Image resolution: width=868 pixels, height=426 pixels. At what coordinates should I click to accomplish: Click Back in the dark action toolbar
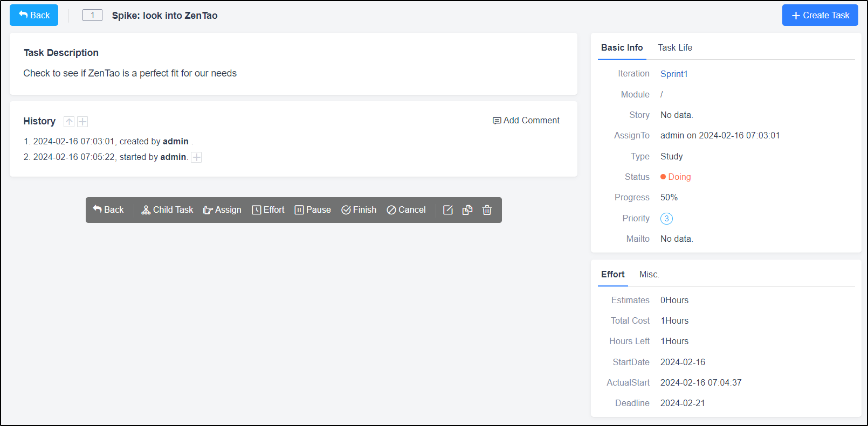(x=108, y=209)
